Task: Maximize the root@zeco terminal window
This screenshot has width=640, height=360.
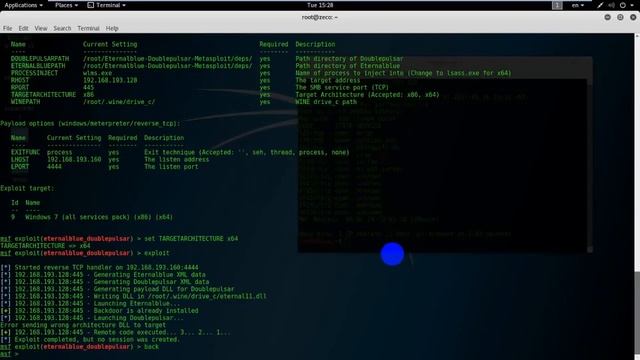Action: [x=620, y=17]
